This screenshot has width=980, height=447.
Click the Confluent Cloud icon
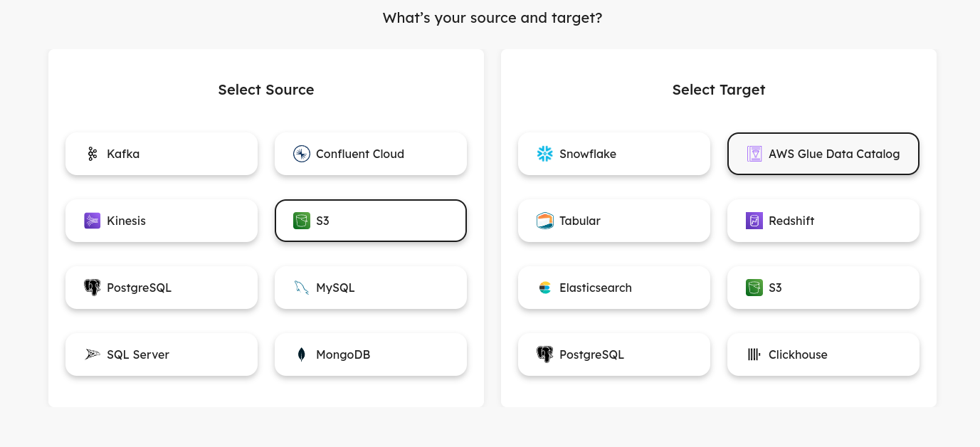pos(301,154)
